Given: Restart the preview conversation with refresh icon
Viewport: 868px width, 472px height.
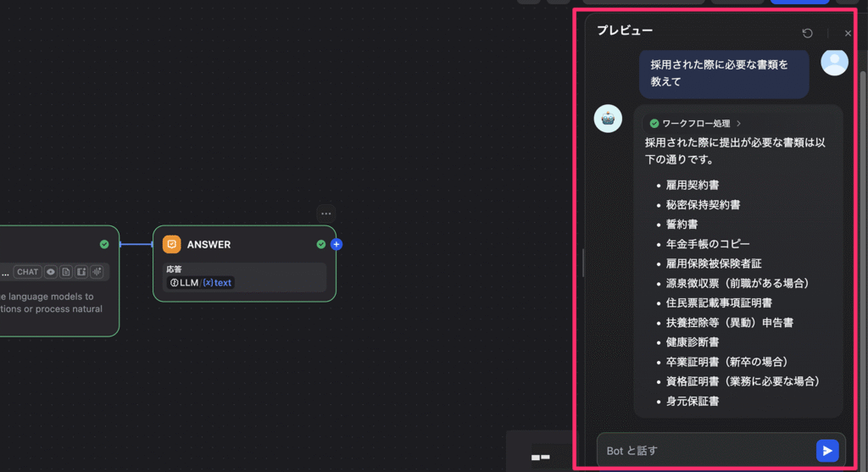Looking at the screenshot, I should 807,33.
